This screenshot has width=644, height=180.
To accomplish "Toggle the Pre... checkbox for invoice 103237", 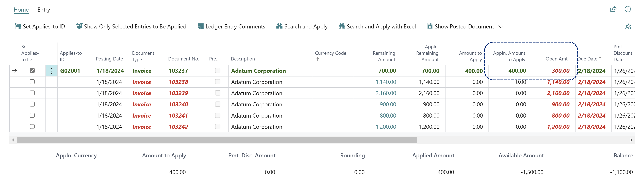I will (x=218, y=71).
